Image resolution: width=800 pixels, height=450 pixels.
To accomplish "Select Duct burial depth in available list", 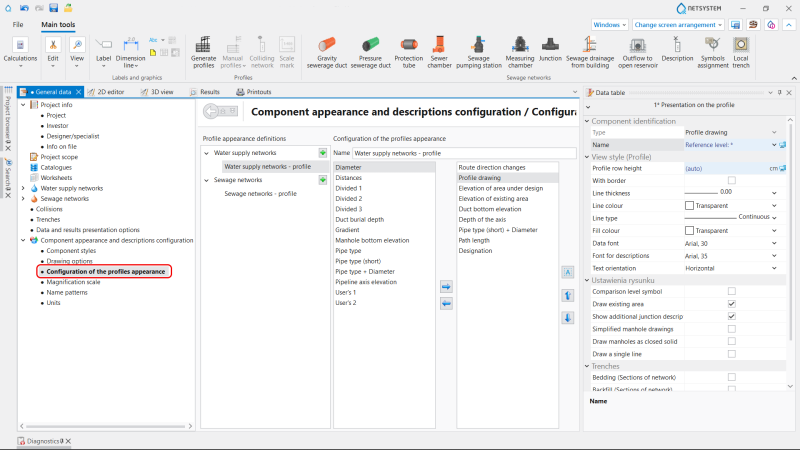I will tap(360, 219).
